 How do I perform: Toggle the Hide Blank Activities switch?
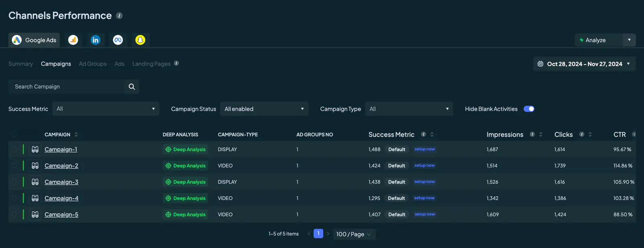click(529, 109)
